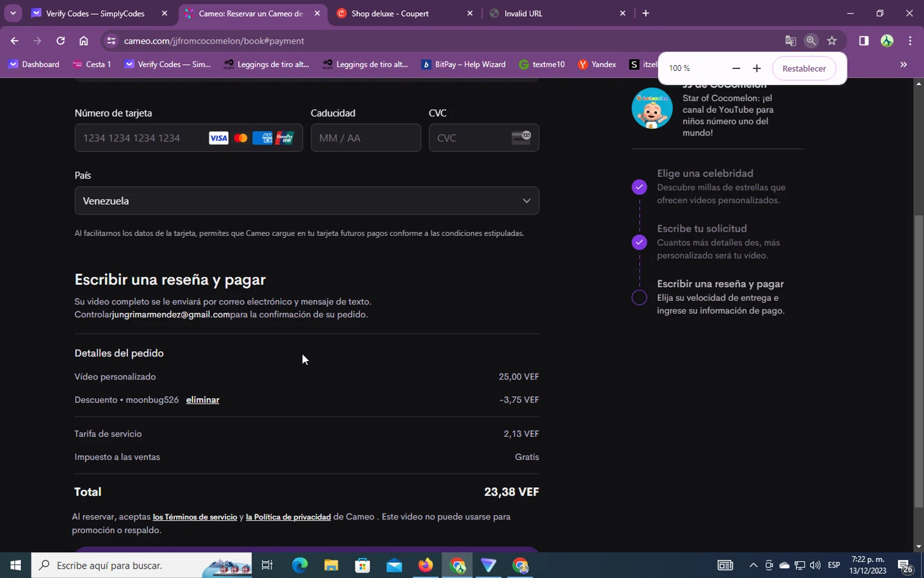View site information for cameo.com

click(x=111, y=41)
